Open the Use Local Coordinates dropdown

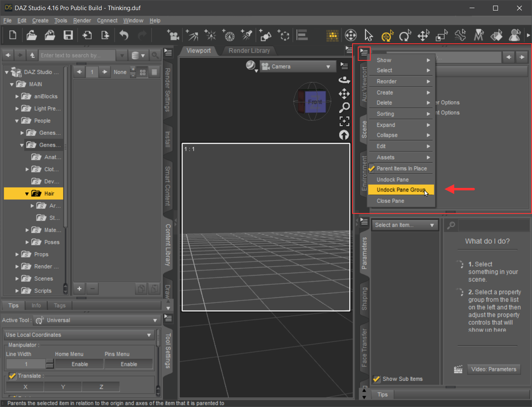coord(78,335)
